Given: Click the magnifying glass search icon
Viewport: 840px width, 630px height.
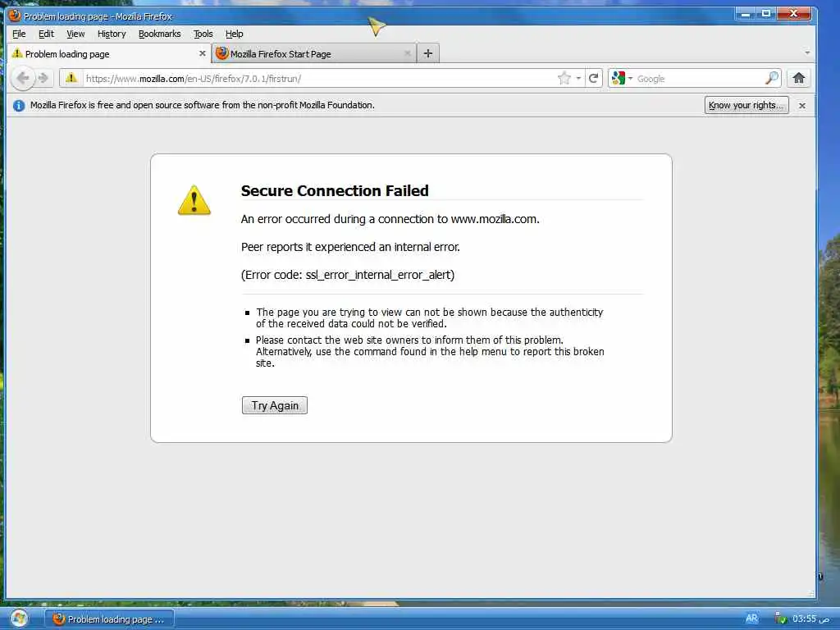Looking at the screenshot, I should click(x=772, y=78).
